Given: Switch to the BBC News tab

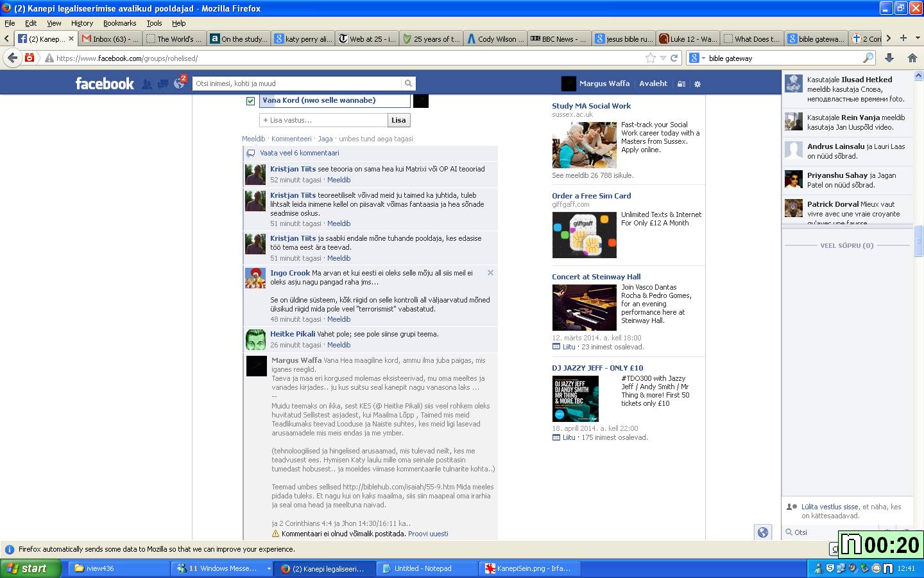Looking at the screenshot, I should click(558, 39).
